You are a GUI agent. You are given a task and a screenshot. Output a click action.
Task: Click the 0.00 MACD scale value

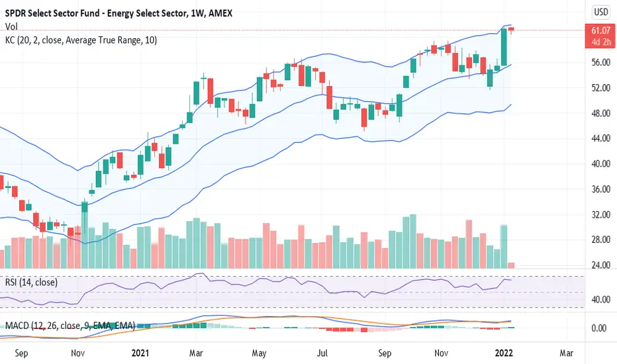click(598, 328)
